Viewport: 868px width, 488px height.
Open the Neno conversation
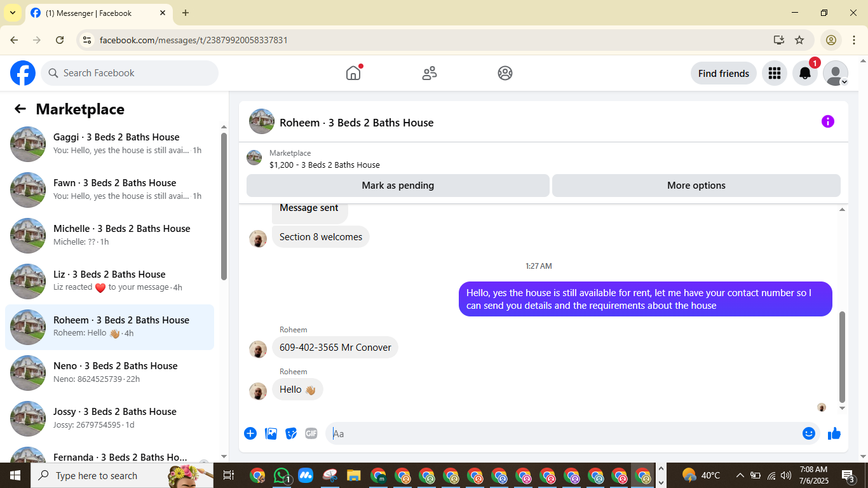(109, 373)
